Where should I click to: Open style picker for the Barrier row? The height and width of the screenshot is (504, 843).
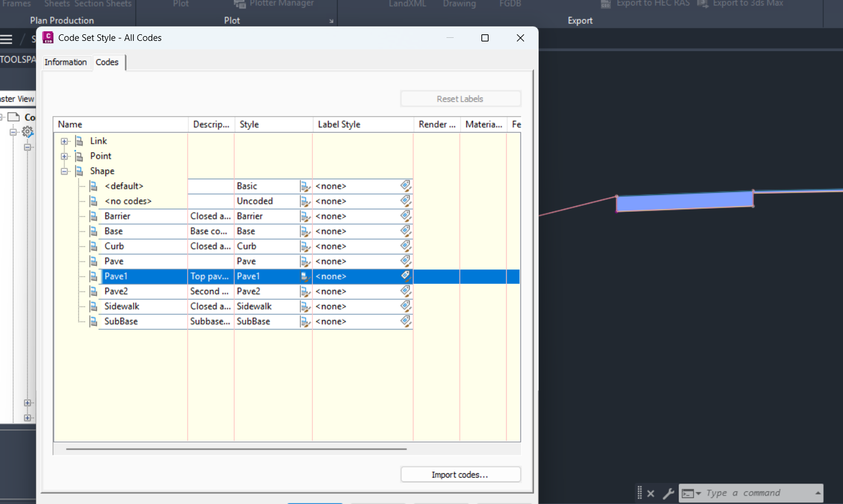tap(305, 216)
